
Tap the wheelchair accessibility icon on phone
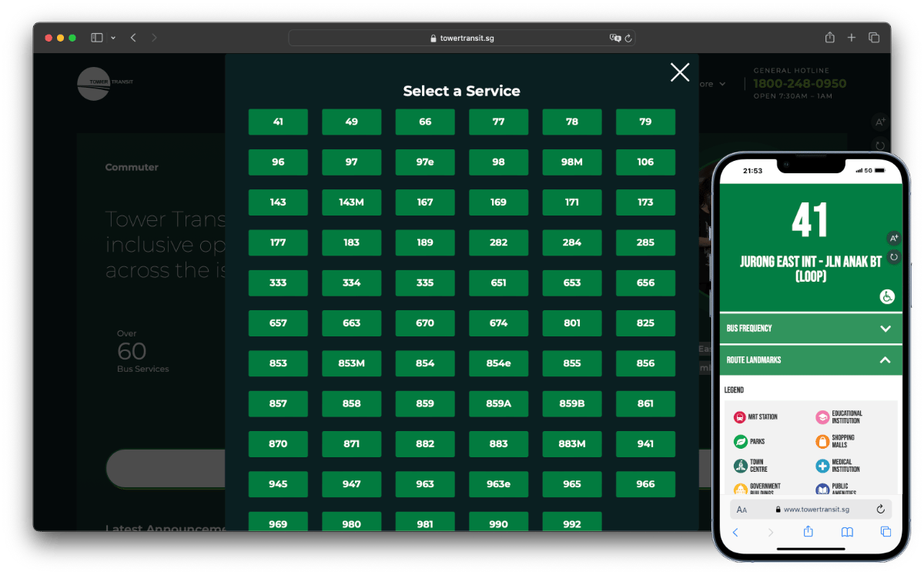887,296
